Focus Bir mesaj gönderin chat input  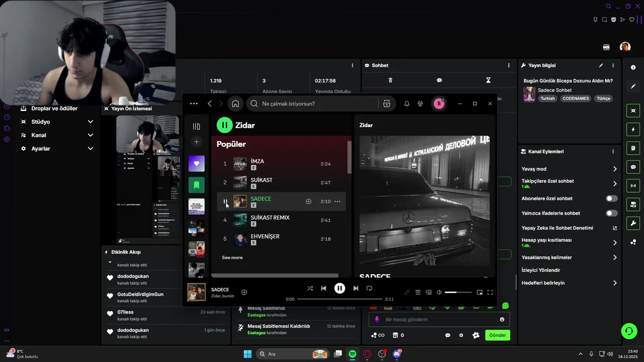pos(439,319)
